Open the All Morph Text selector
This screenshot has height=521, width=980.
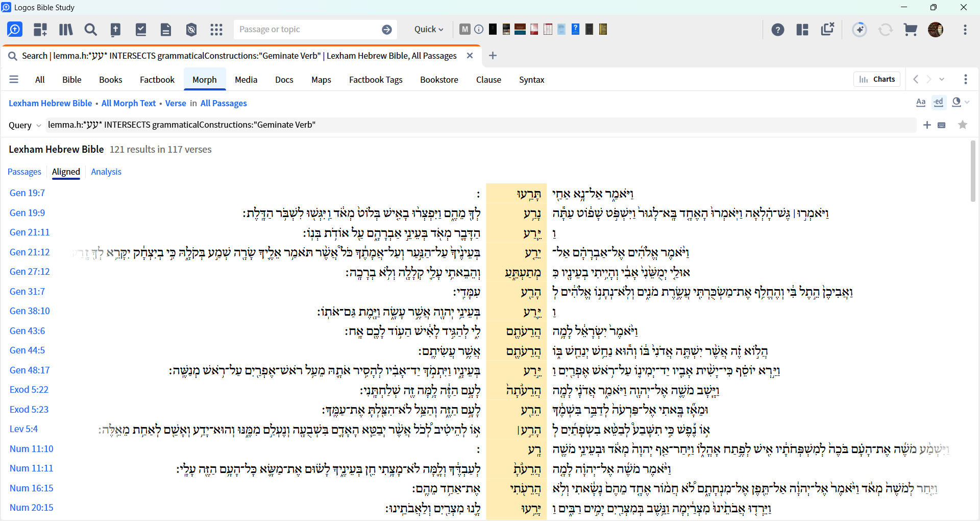[x=129, y=103]
